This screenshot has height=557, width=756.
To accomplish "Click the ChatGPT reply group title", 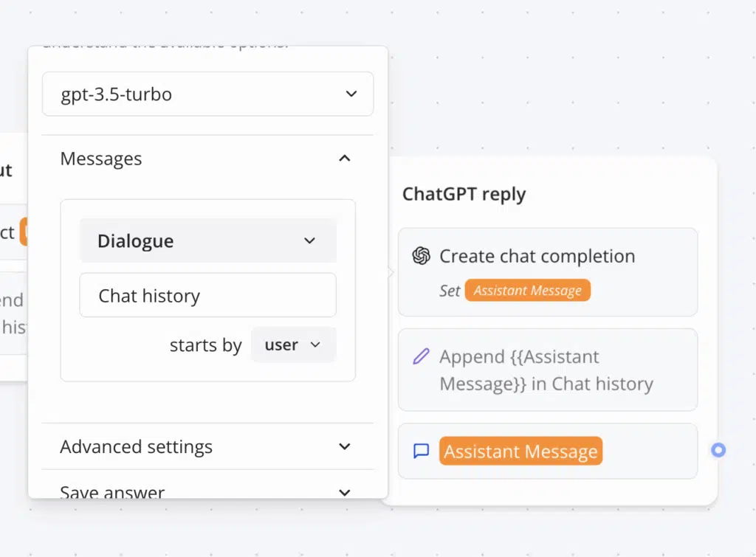I will coord(464,194).
